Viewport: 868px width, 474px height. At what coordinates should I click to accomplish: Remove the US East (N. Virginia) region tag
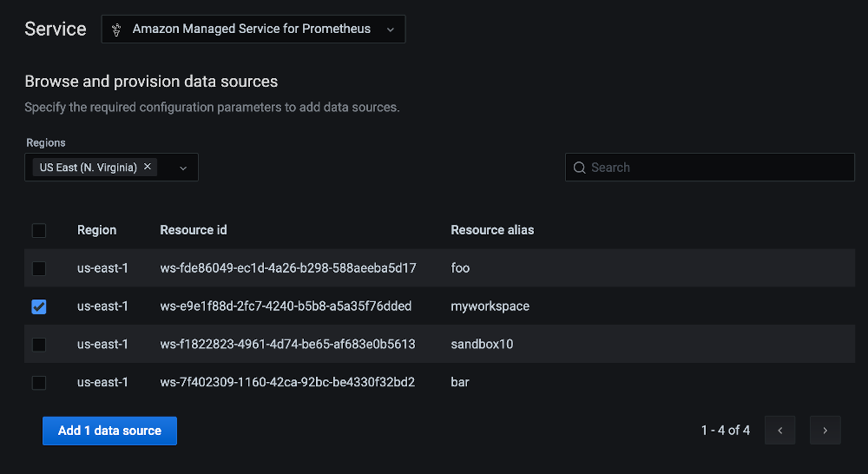click(x=148, y=167)
